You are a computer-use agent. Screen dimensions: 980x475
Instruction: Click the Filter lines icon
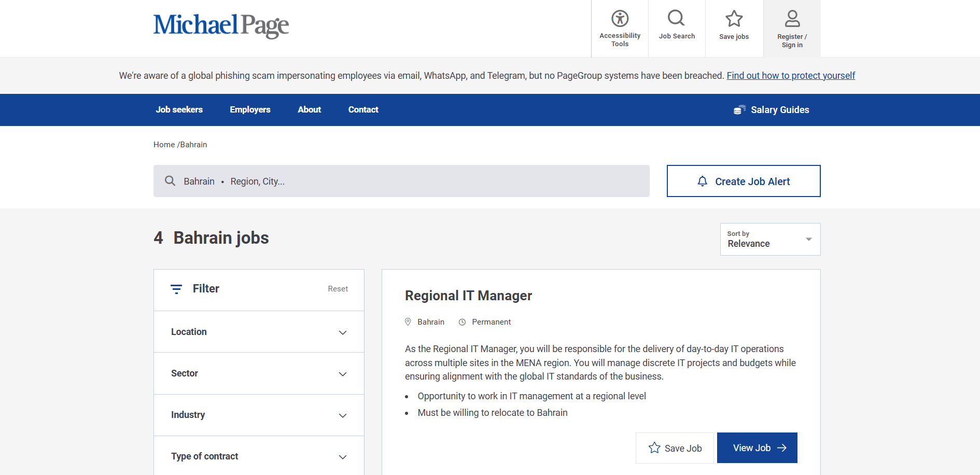[x=176, y=289]
